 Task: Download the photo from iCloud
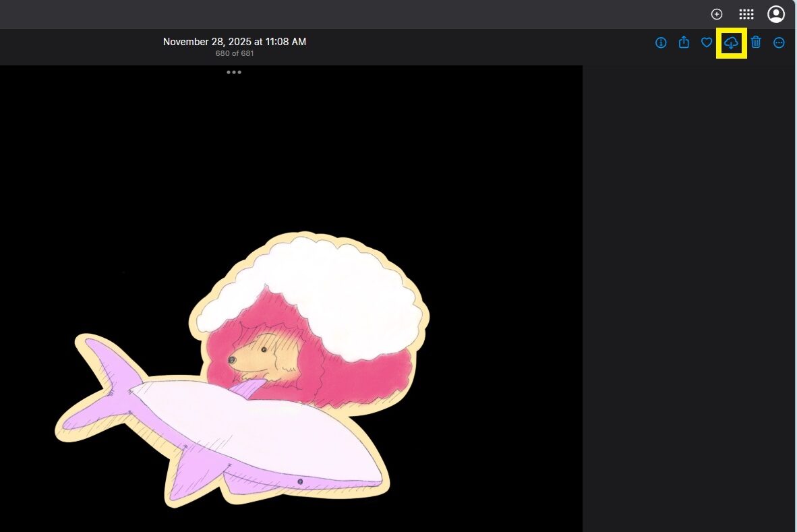click(731, 43)
